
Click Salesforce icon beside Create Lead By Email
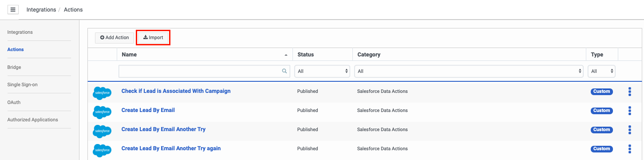[x=102, y=112]
